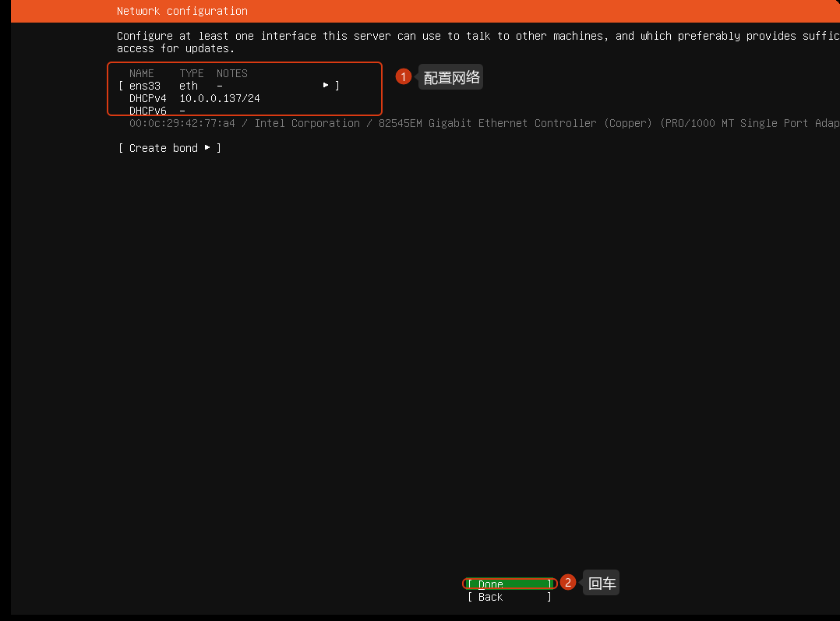Select the Done button
Screen dimensions: 840x621
pyautogui.click(x=510, y=584)
